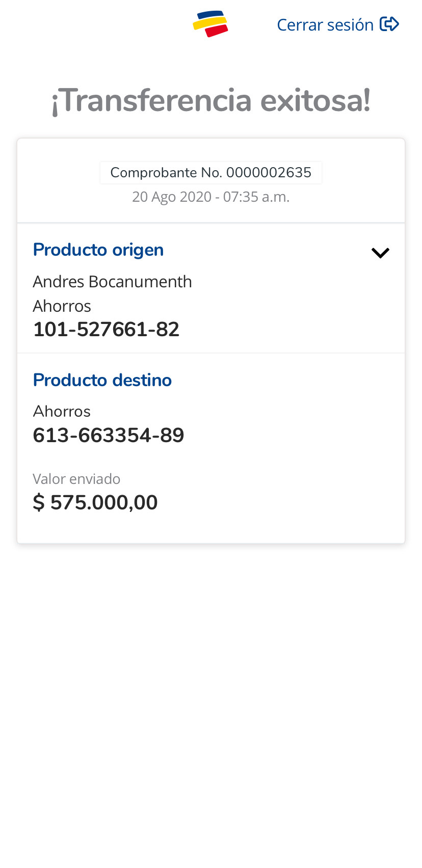Viewport: 422px width, 868px height.
Task: Click Ahorros under Producto origen
Action: [x=62, y=306]
